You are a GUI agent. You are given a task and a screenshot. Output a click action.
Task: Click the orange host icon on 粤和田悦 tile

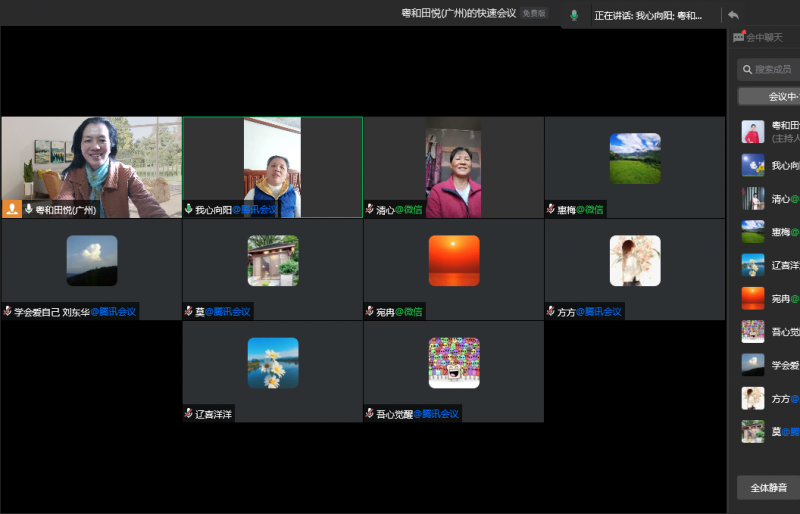pos(12,209)
